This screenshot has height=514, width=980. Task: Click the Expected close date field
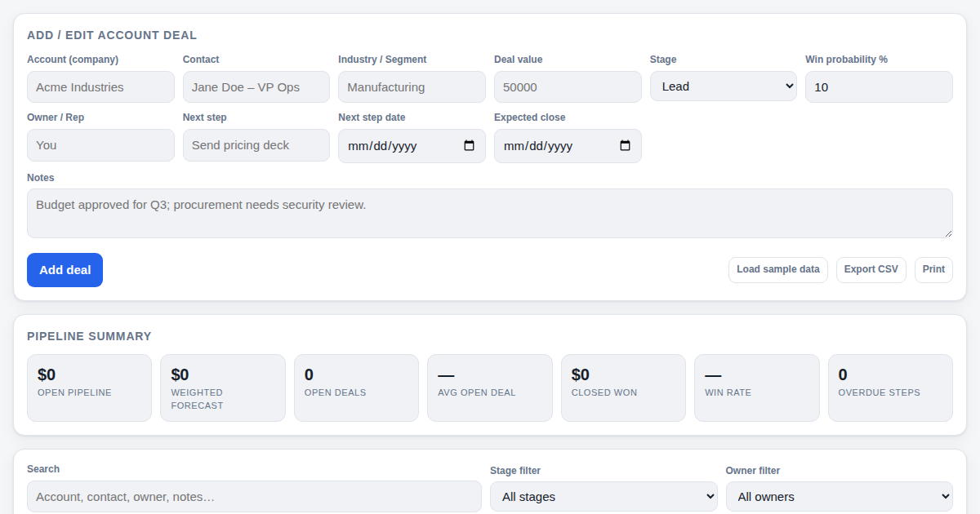(x=568, y=146)
